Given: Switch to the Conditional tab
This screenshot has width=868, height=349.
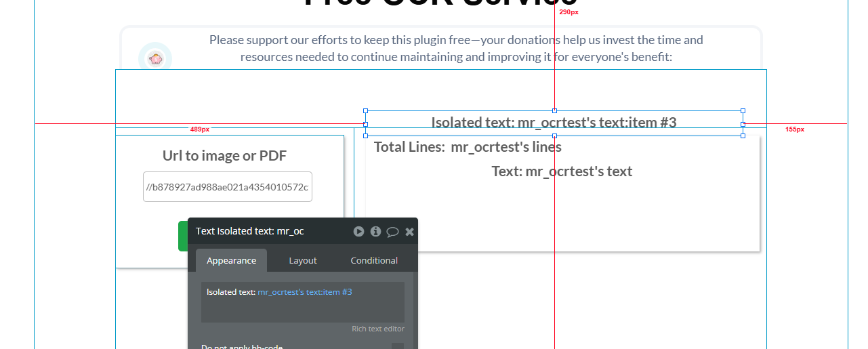Looking at the screenshot, I should click(x=374, y=260).
